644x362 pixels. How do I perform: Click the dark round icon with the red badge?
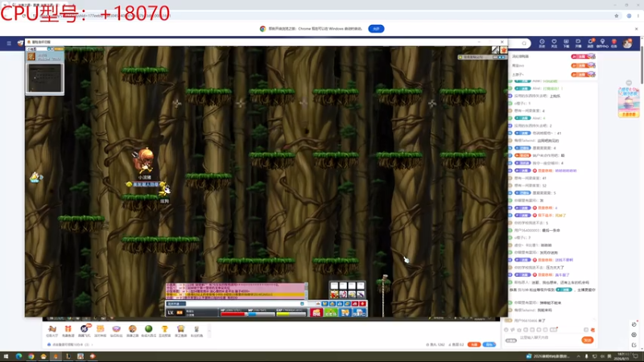[85, 330]
